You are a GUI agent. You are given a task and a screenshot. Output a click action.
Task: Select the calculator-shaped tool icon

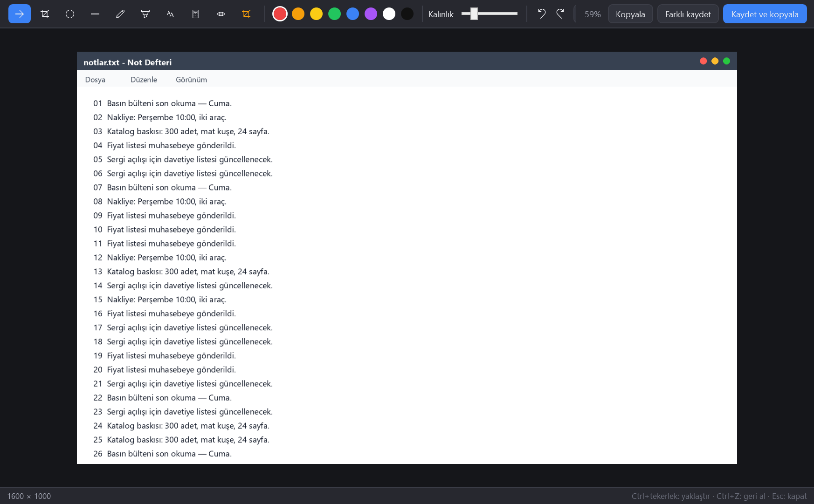(196, 14)
